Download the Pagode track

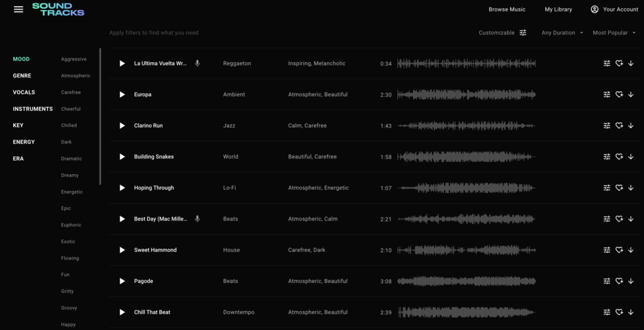click(631, 281)
